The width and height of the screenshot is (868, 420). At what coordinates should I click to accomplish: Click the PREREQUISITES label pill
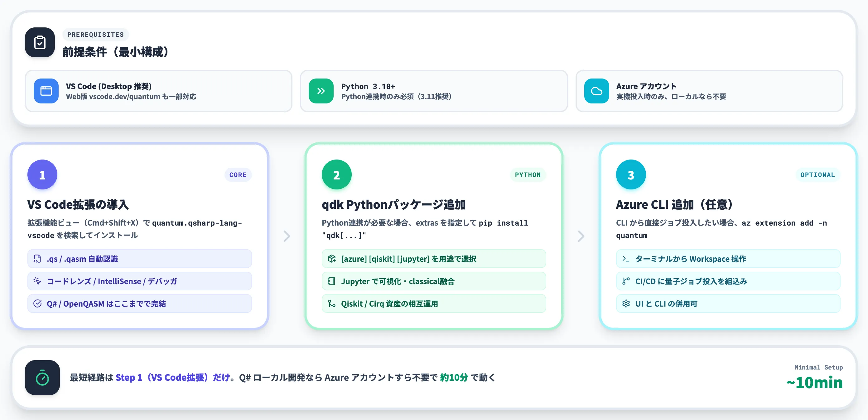coord(95,34)
